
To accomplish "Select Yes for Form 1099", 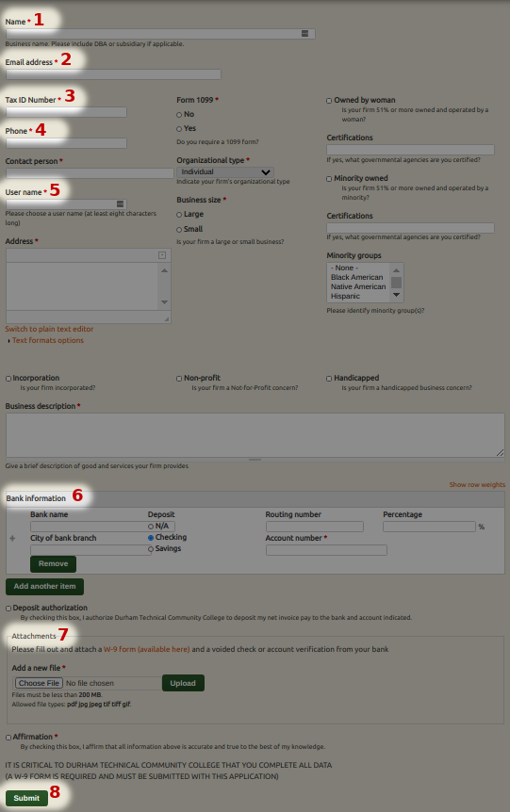I will click(x=179, y=128).
